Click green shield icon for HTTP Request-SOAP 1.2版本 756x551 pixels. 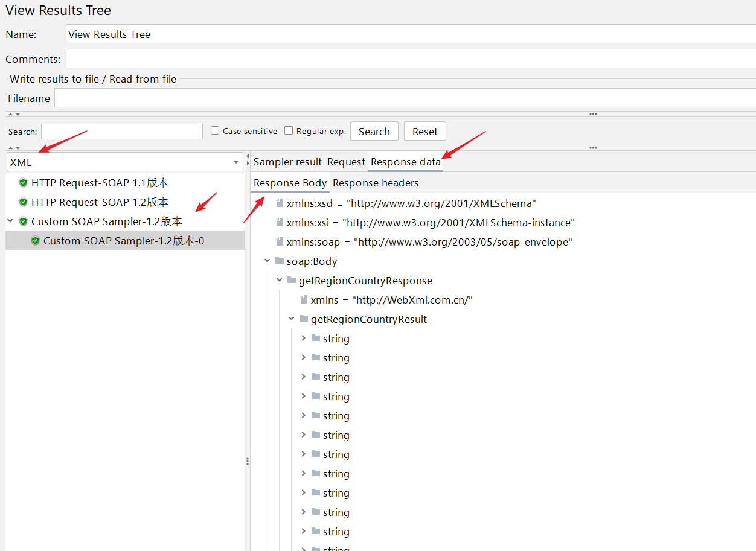point(23,202)
